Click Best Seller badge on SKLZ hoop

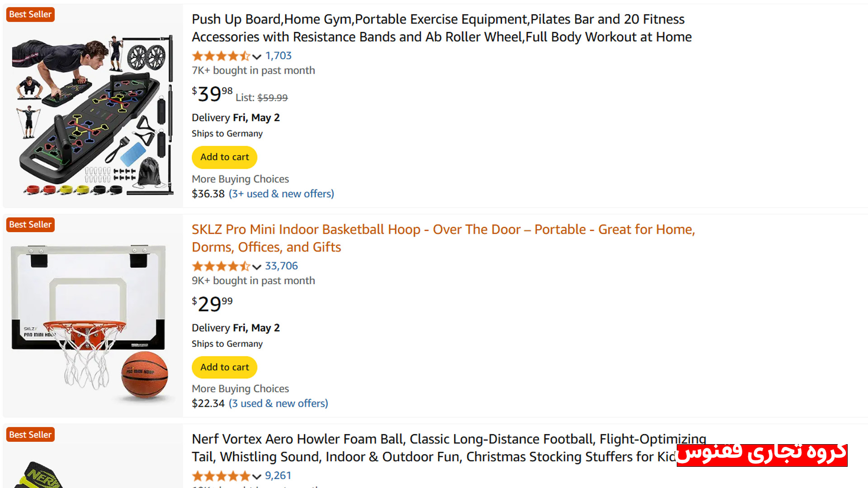(30, 225)
